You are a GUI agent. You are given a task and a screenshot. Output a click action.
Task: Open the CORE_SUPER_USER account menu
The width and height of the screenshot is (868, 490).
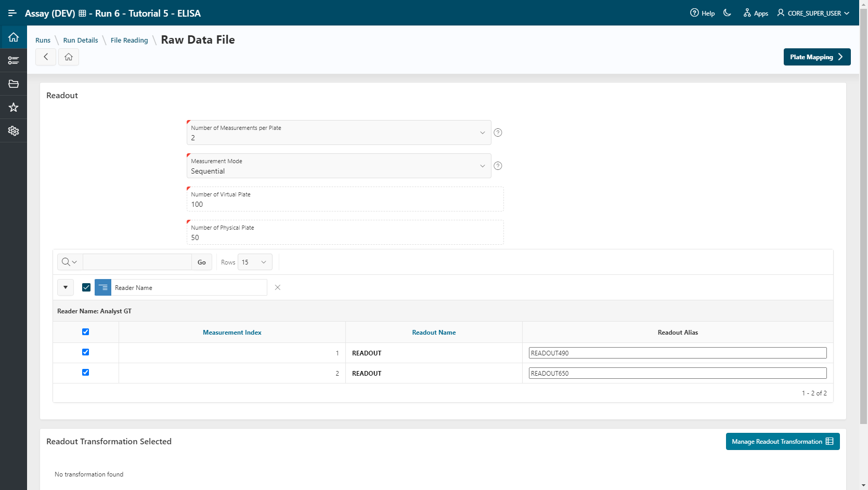(813, 13)
